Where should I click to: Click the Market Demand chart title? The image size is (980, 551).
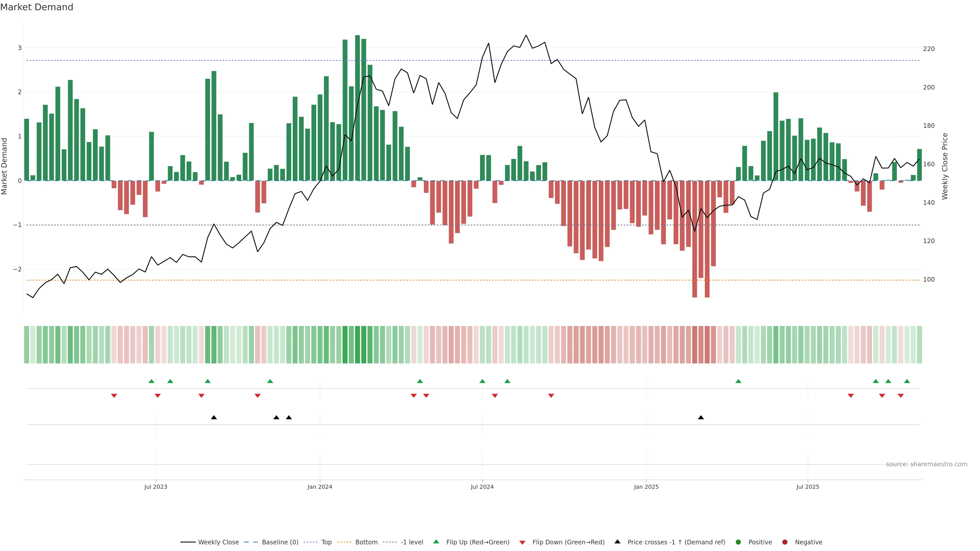click(36, 7)
